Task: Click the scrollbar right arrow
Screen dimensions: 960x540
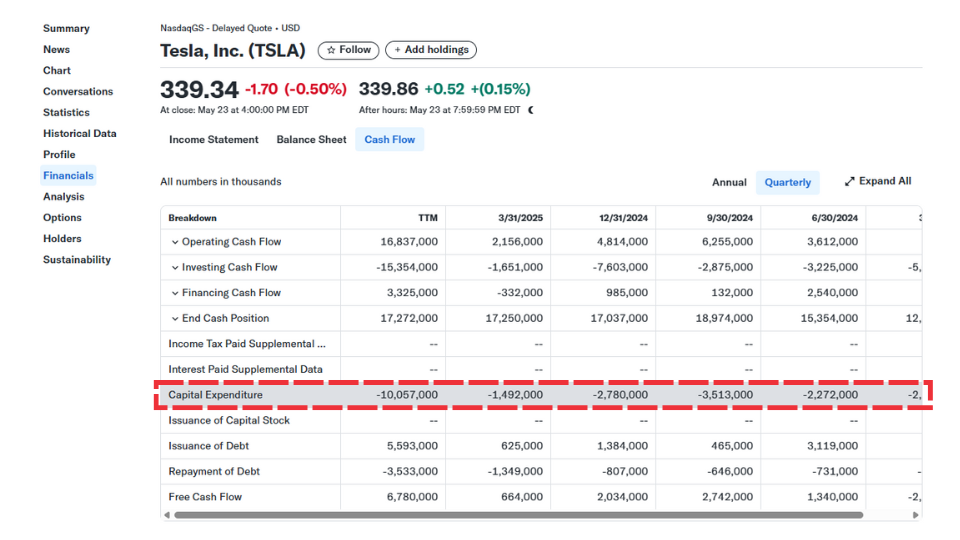Action: (x=916, y=515)
